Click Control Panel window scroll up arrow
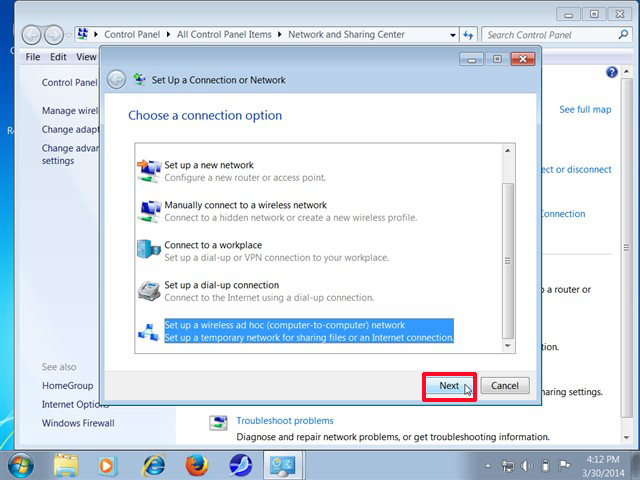Screen dimensions: 640x480 tap(627, 71)
